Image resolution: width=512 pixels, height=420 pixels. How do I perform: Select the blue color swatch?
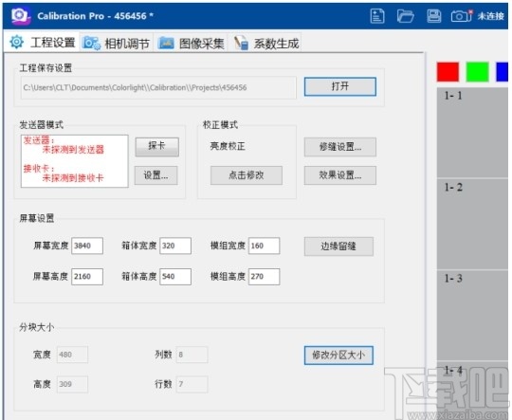tap(503, 72)
